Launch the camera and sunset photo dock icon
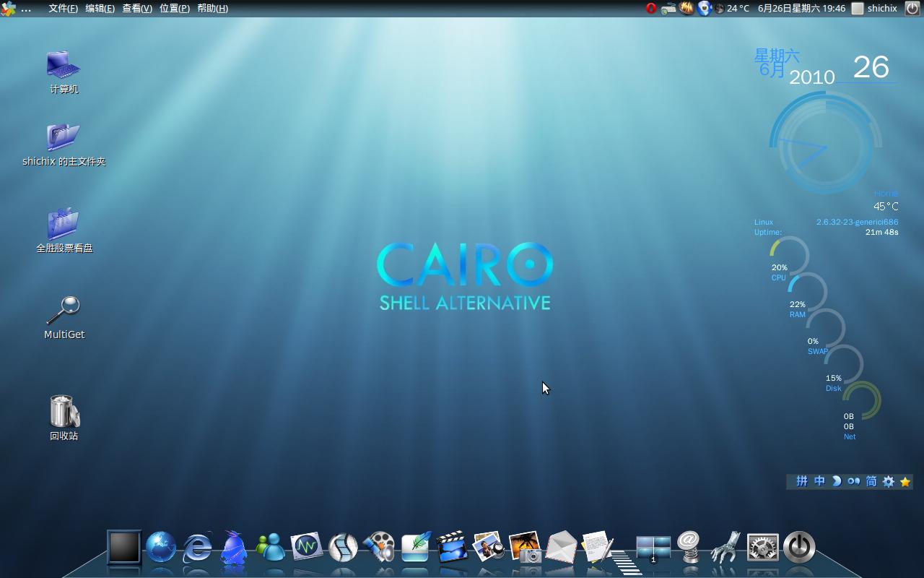924x578 pixels. pyautogui.click(x=525, y=547)
